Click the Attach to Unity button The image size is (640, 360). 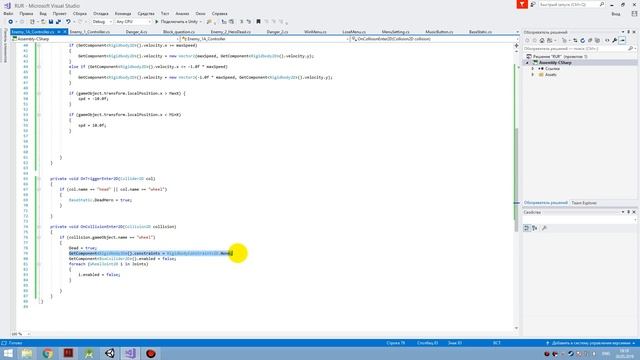(178, 22)
